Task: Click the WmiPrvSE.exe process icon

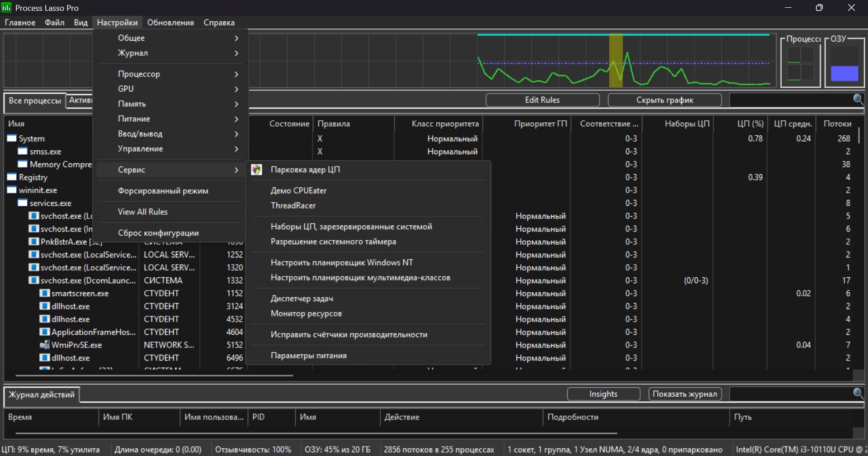Action: tap(44, 345)
